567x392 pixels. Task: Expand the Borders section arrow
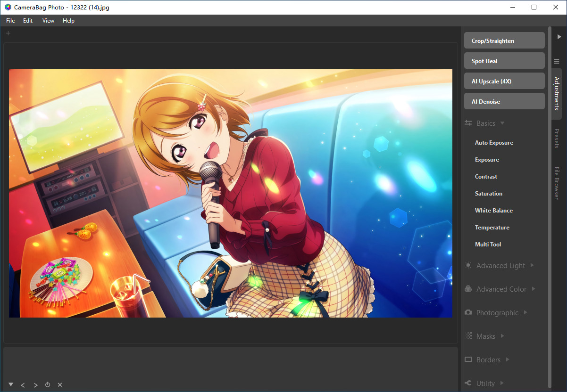tap(508, 359)
